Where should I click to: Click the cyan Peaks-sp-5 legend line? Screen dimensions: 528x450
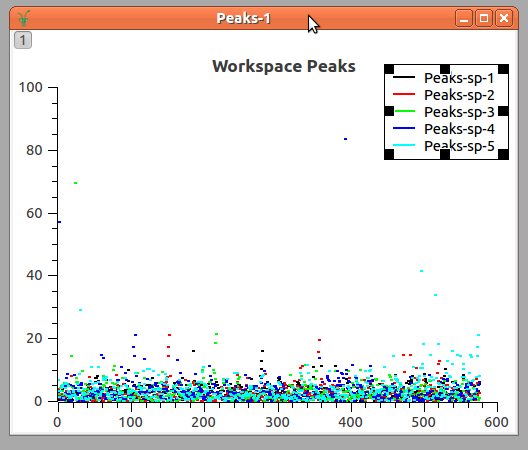[x=404, y=145]
